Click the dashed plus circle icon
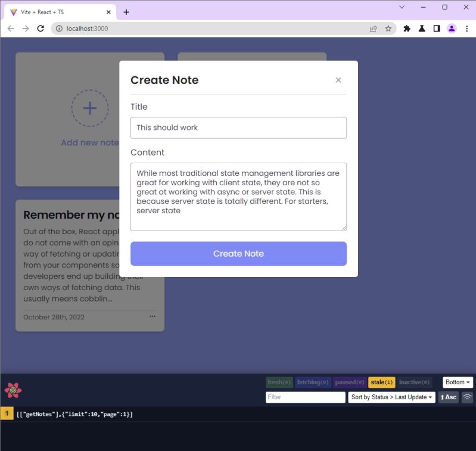The height and width of the screenshot is (451, 476). tap(90, 108)
